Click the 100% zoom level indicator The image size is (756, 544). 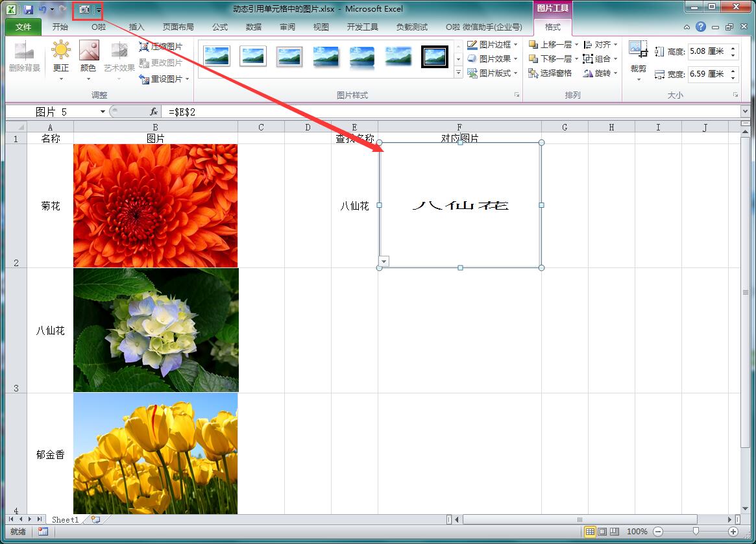(x=637, y=532)
